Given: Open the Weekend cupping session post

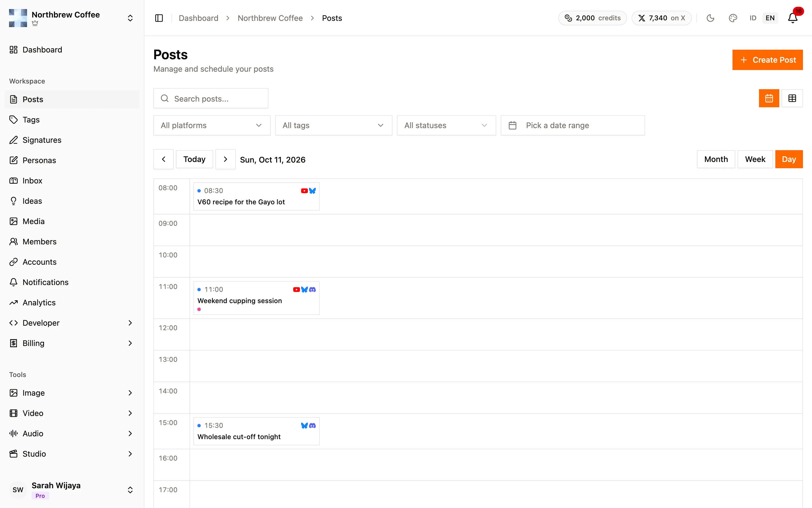Looking at the screenshot, I should tap(256, 298).
